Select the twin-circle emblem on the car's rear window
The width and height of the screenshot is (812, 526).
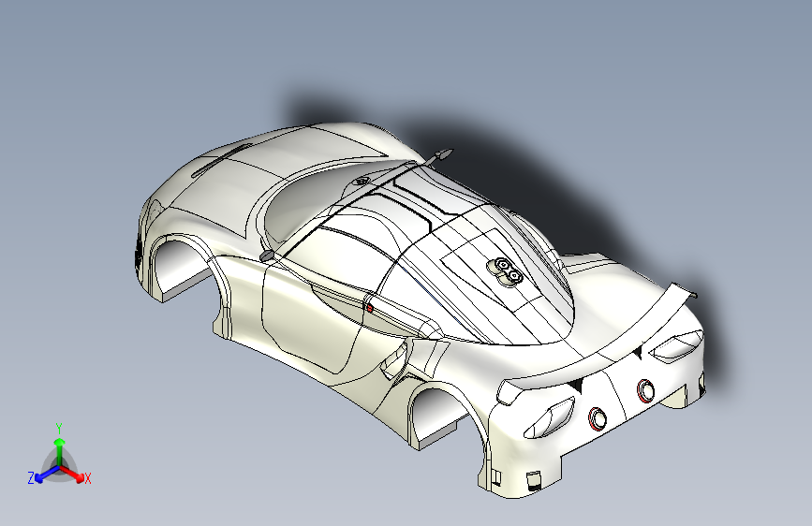[x=505, y=271]
